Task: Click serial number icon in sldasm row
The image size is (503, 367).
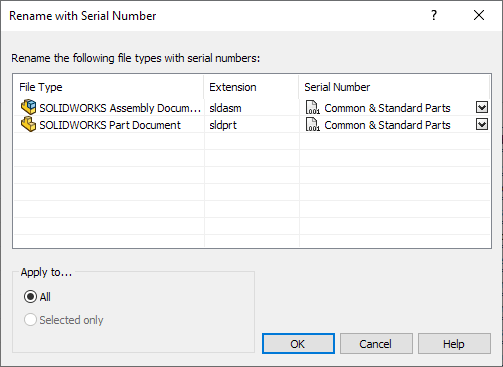Action: pos(313,108)
